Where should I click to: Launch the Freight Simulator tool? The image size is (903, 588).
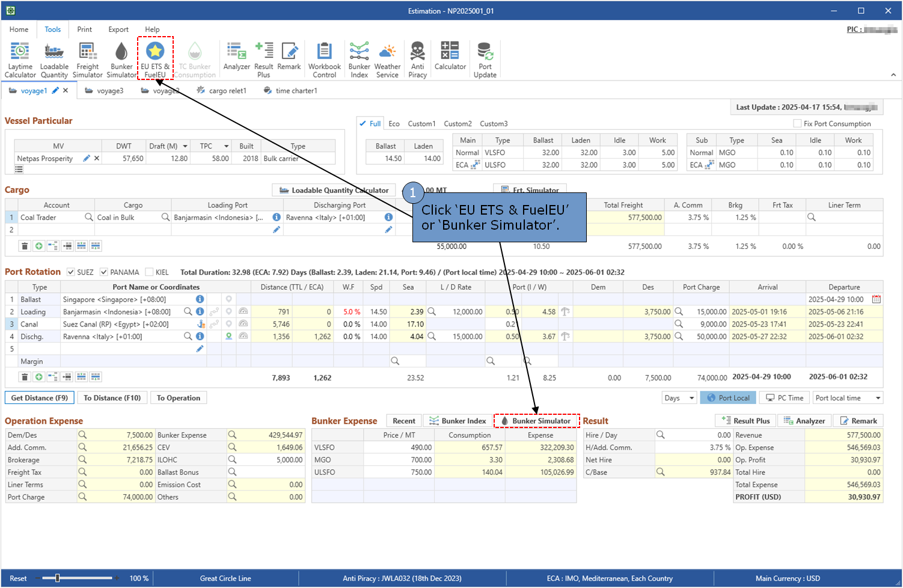[x=87, y=60]
